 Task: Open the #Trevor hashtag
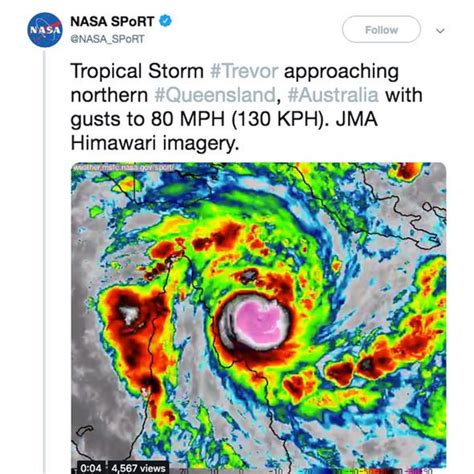(244, 71)
